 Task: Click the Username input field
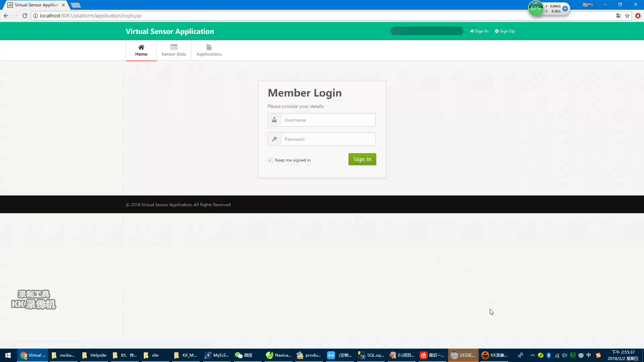pos(328,120)
